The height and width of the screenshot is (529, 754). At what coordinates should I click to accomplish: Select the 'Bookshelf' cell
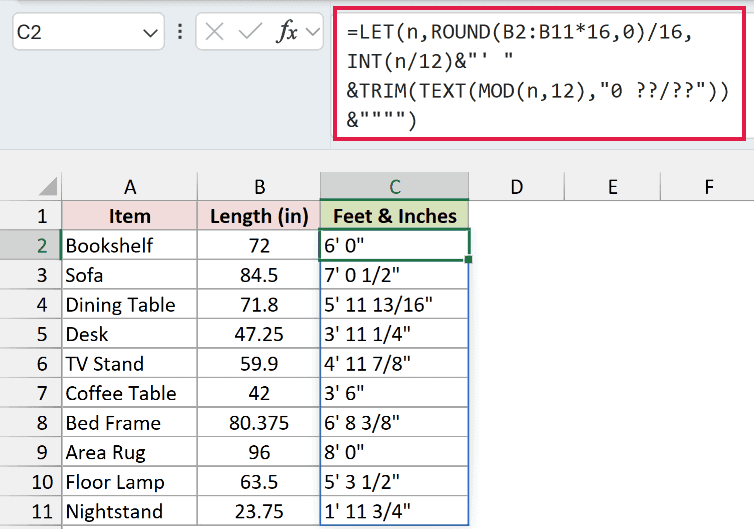tap(129, 245)
